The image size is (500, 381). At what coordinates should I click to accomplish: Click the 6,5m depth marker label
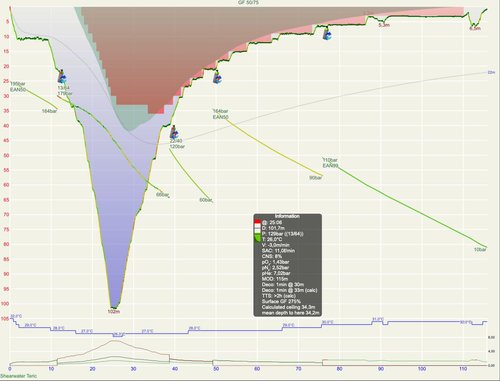pos(475,29)
